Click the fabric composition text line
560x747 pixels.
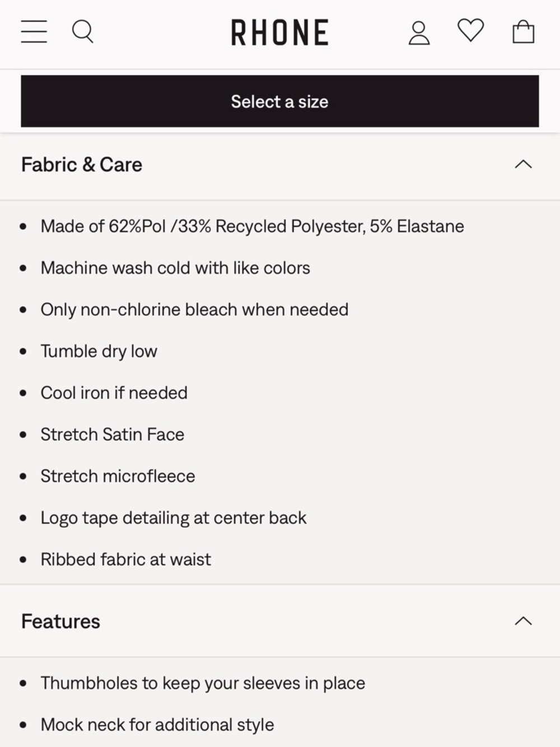click(253, 226)
